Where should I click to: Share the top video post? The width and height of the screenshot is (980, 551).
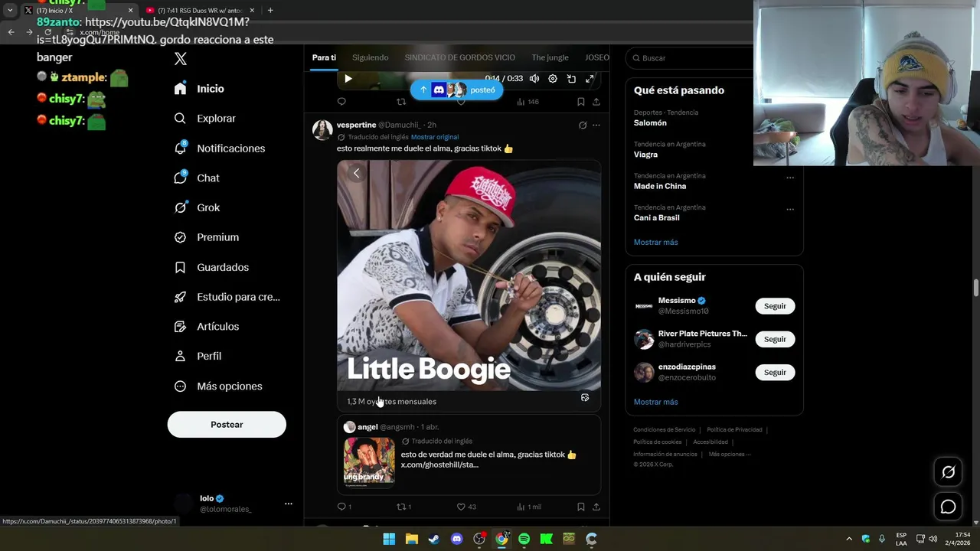click(x=596, y=102)
